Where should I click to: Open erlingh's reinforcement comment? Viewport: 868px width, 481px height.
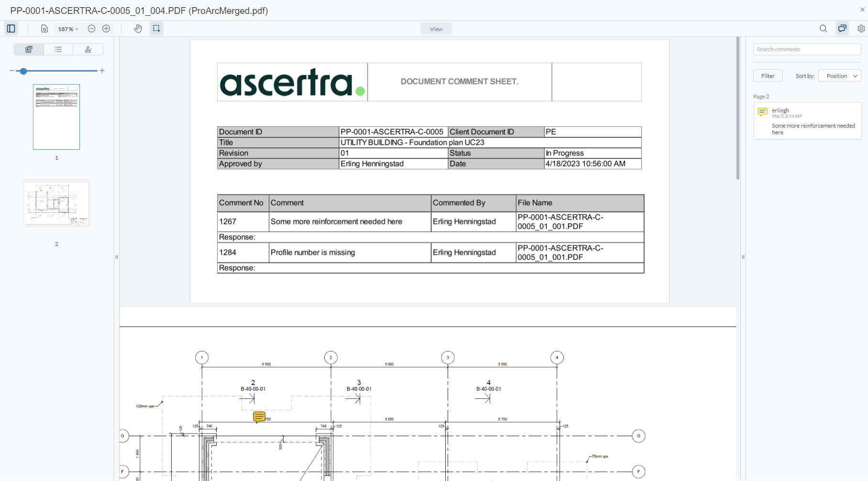807,120
